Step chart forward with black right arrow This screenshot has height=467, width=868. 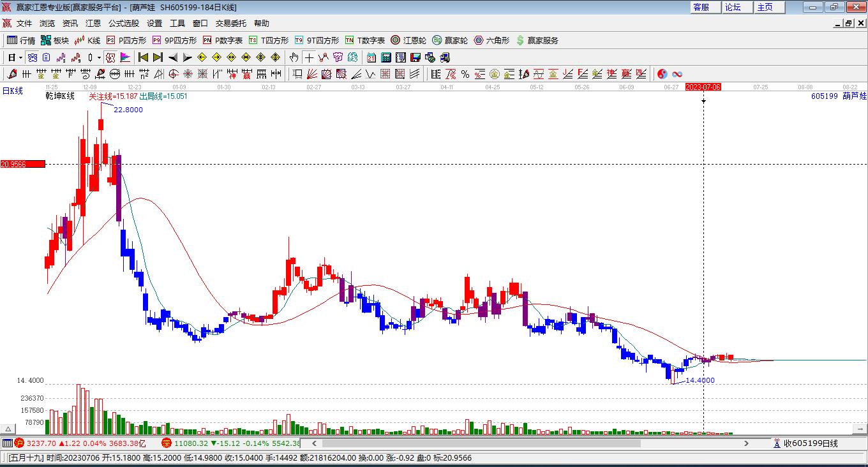pyautogui.click(x=187, y=57)
